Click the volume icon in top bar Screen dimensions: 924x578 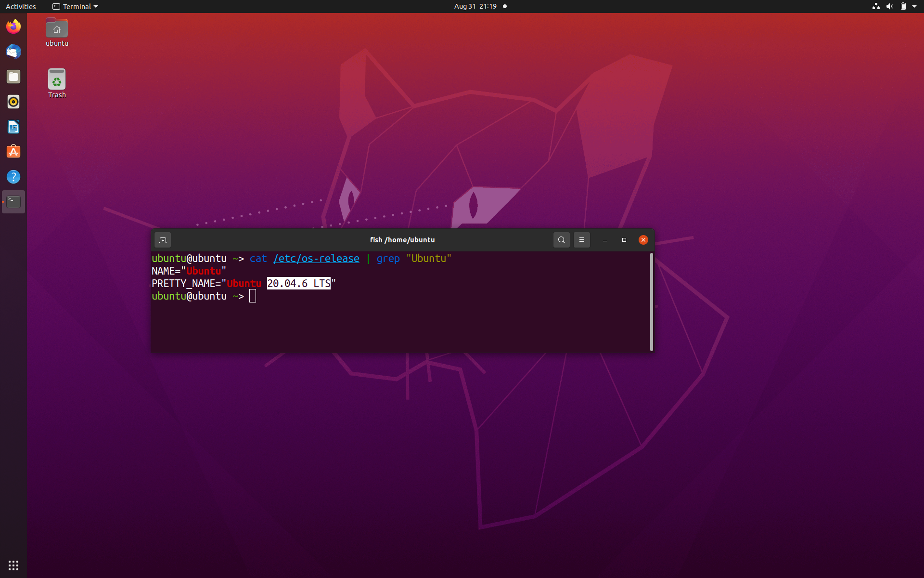889,6
